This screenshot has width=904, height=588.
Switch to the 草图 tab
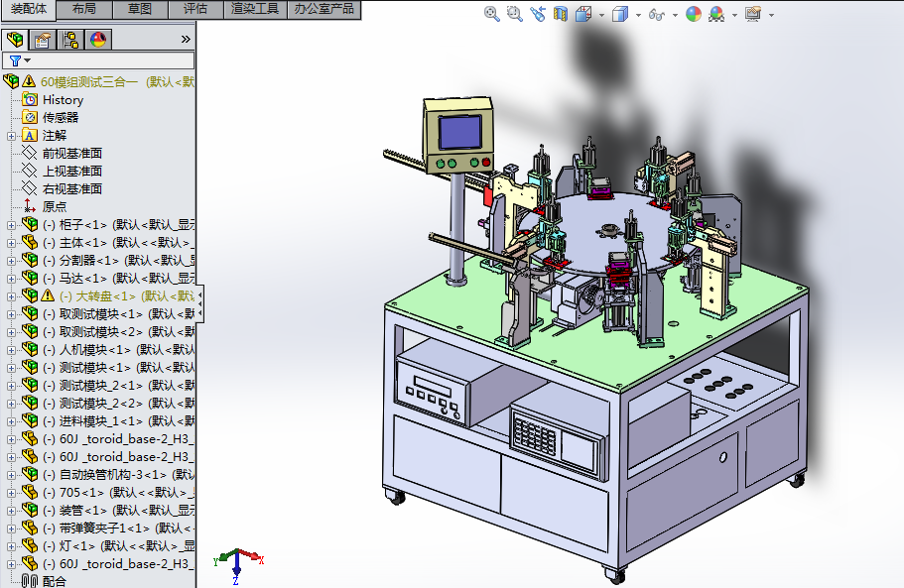140,9
